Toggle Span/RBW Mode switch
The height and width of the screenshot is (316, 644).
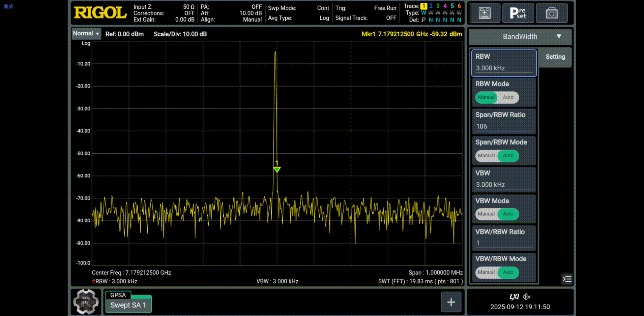[x=497, y=156]
